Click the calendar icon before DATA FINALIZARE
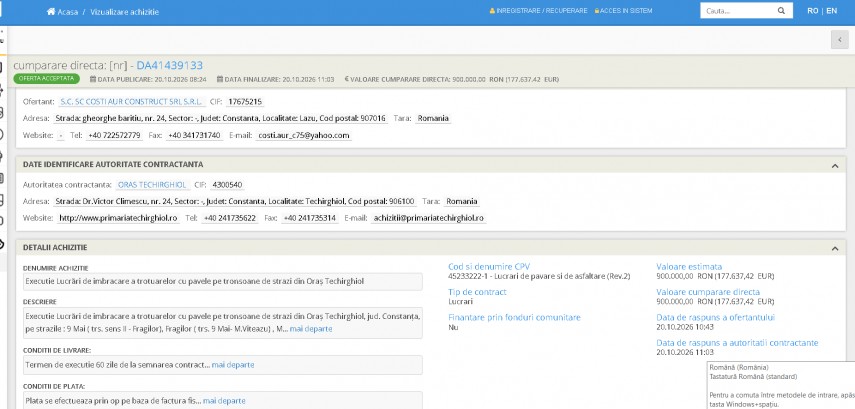The width and height of the screenshot is (855, 409). pyautogui.click(x=220, y=79)
